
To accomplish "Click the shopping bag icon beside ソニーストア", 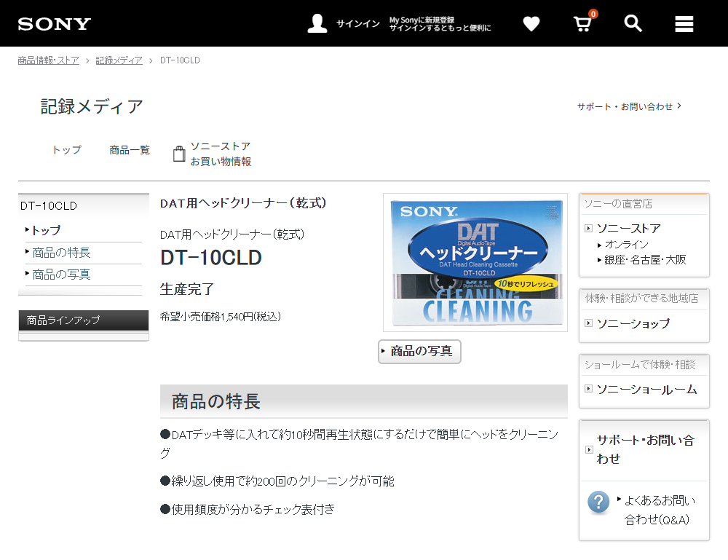I will [179, 154].
